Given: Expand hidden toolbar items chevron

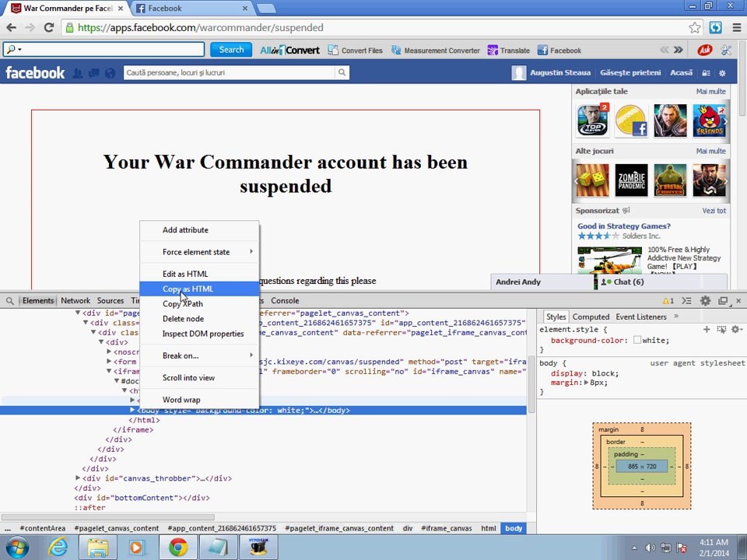Looking at the screenshot, I should click(679, 50).
